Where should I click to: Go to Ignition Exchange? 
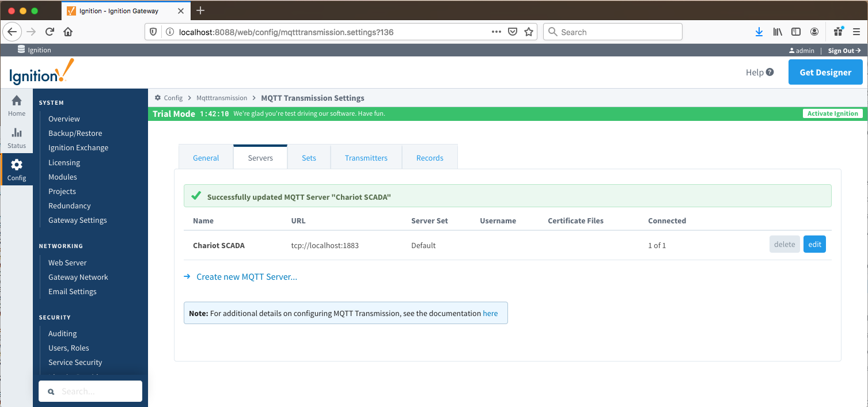click(x=78, y=148)
